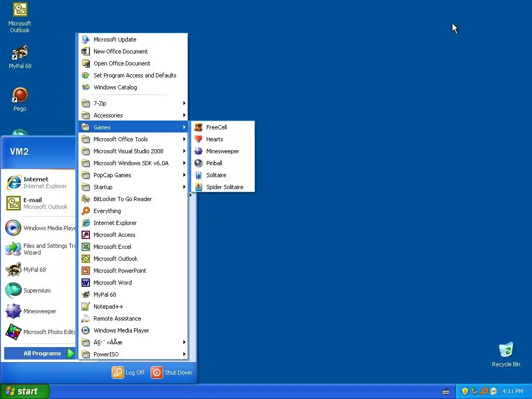This screenshot has height=399, width=532.
Task: Open Microsoft Outlook desktop shortcut
Action: pos(20,18)
